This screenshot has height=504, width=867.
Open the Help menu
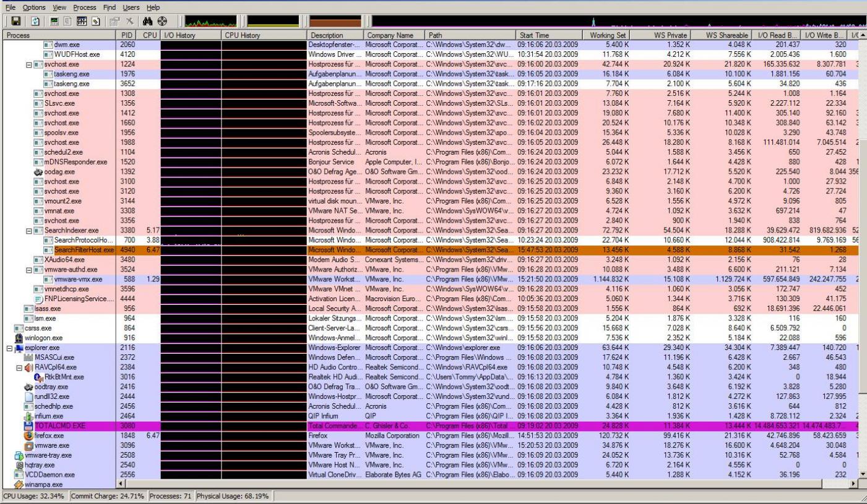[153, 7]
